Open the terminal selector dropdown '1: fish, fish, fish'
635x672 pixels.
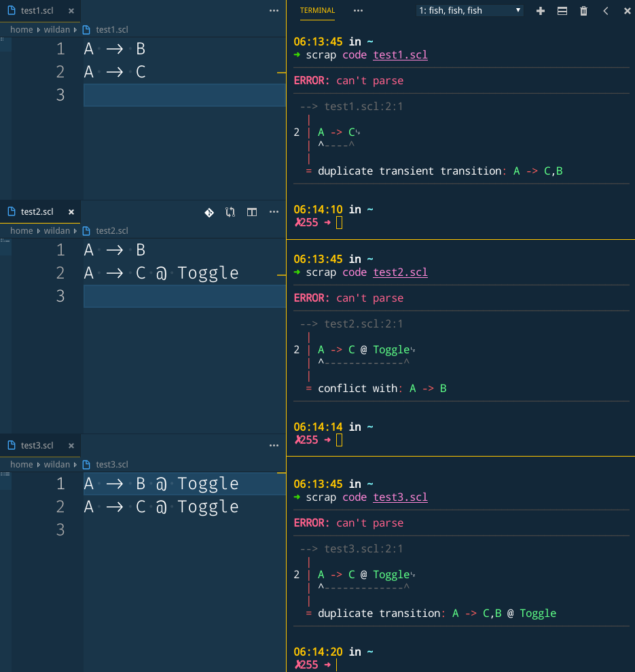[469, 11]
